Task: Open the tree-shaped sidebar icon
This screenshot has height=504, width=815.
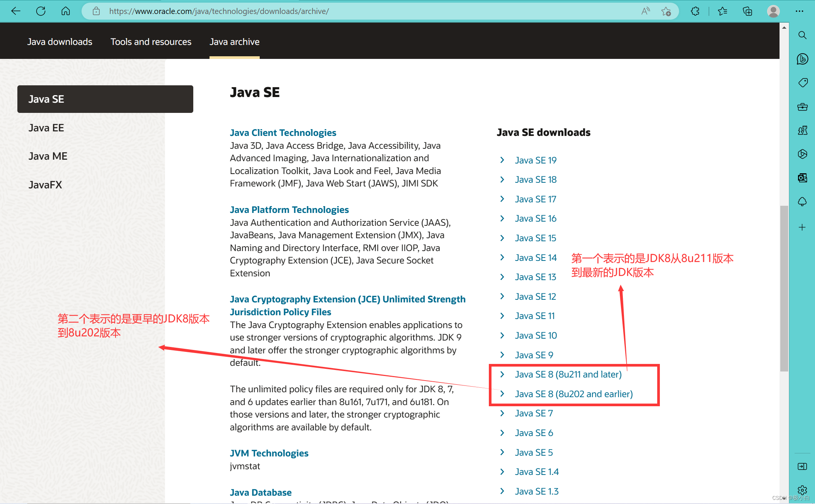Action: click(802, 202)
